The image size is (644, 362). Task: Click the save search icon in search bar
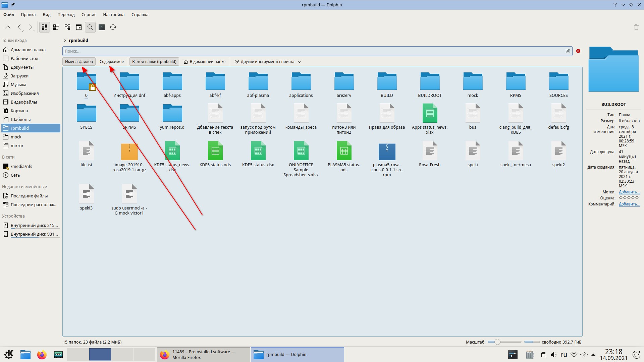pos(568,51)
